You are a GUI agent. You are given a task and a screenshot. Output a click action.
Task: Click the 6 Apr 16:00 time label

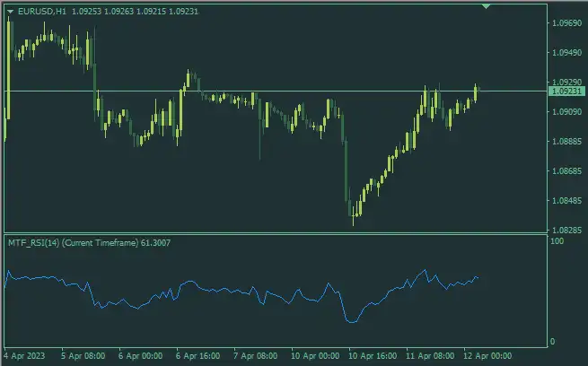click(x=198, y=355)
